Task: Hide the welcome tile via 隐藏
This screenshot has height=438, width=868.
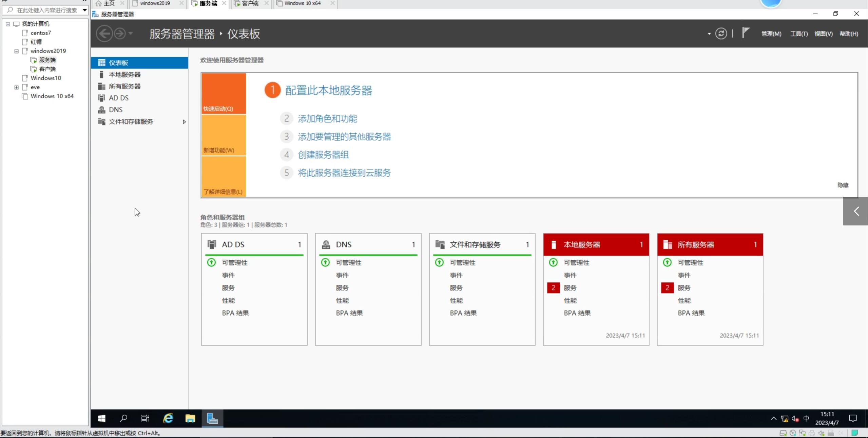Action: pos(843,185)
